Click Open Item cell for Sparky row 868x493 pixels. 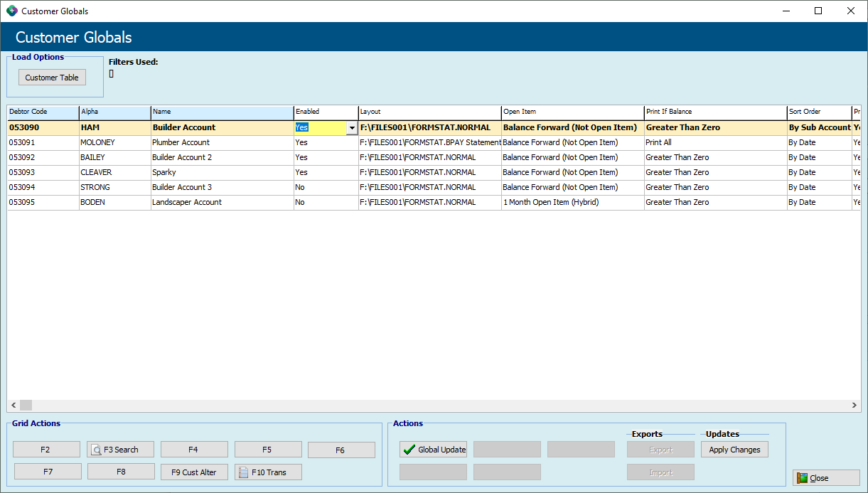coord(573,172)
